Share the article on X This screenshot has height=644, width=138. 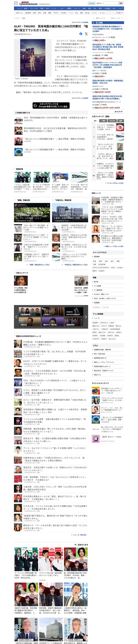click(86, 34)
